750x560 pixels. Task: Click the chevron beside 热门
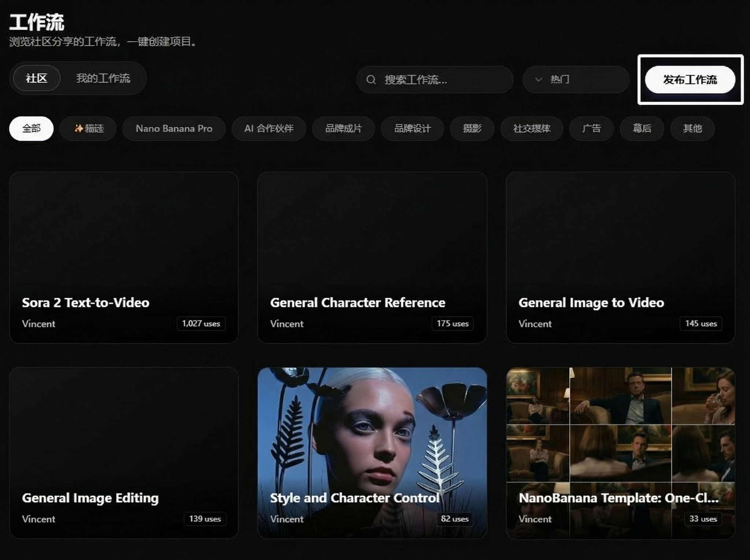pos(538,79)
